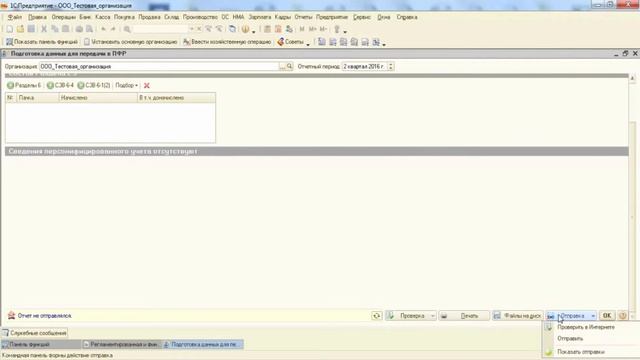Click the organization search magnifier icon

click(x=289, y=66)
